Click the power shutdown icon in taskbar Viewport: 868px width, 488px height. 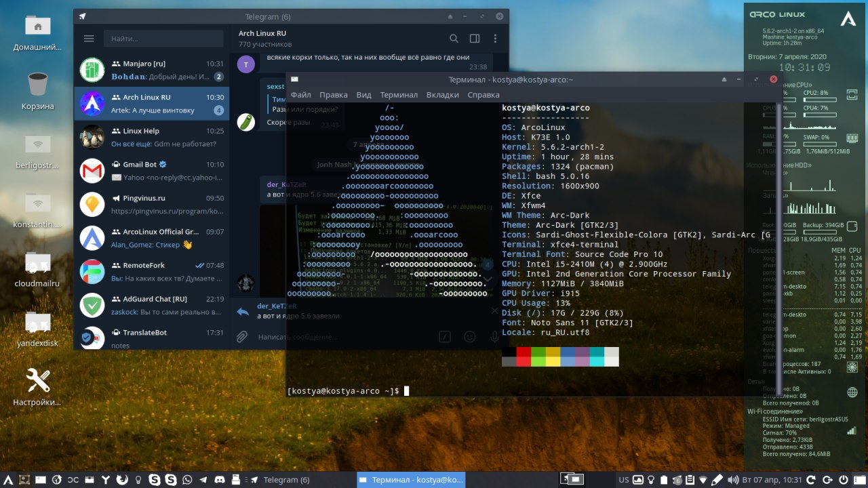point(844,480)
